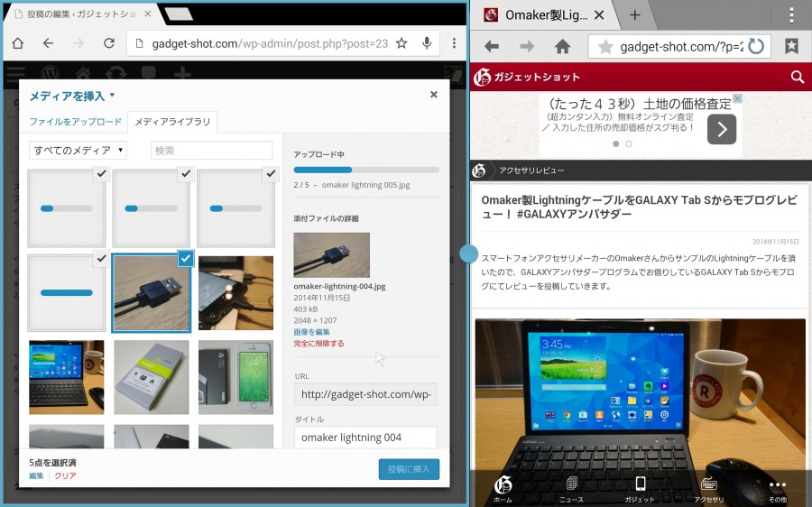This screenshot has width=812, height=507.
Task: Click the 投稿に挿入 button
Action: click(409, 469)
